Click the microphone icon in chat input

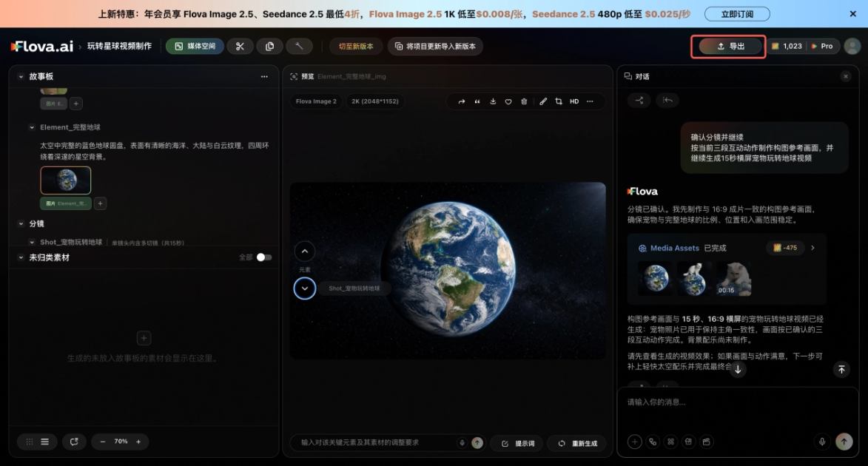(x=822, y=442)
